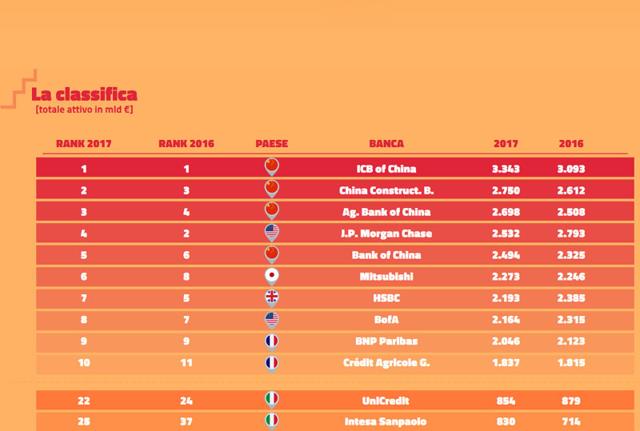
Task: Click the China Construct. B. bank name
Action: [x=386, y=190]
